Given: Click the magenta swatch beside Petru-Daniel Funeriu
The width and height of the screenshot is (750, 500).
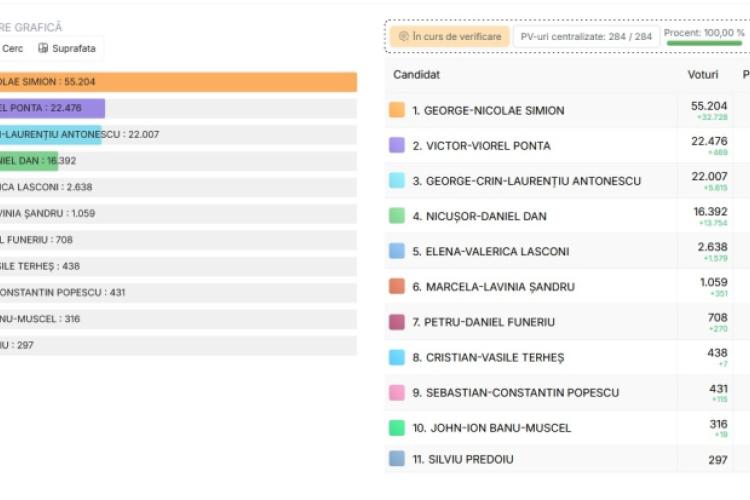Looking at the screenshot, I should (x=397, y=322).
